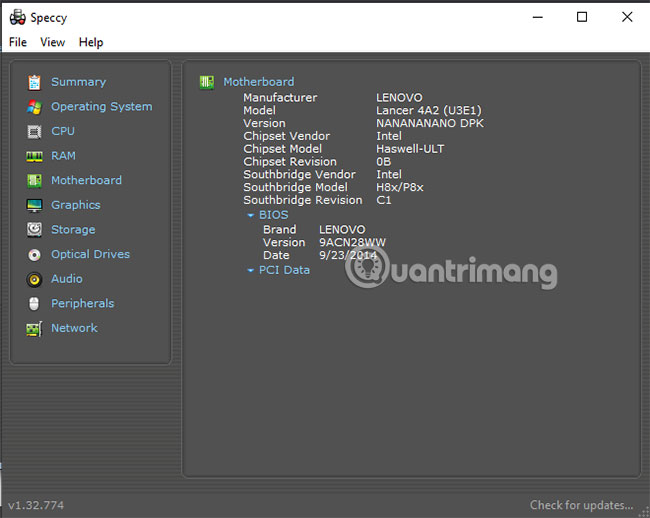650x518 pixels.
Task: Click the Graphics monitor icon
Action: pos(34,205)
